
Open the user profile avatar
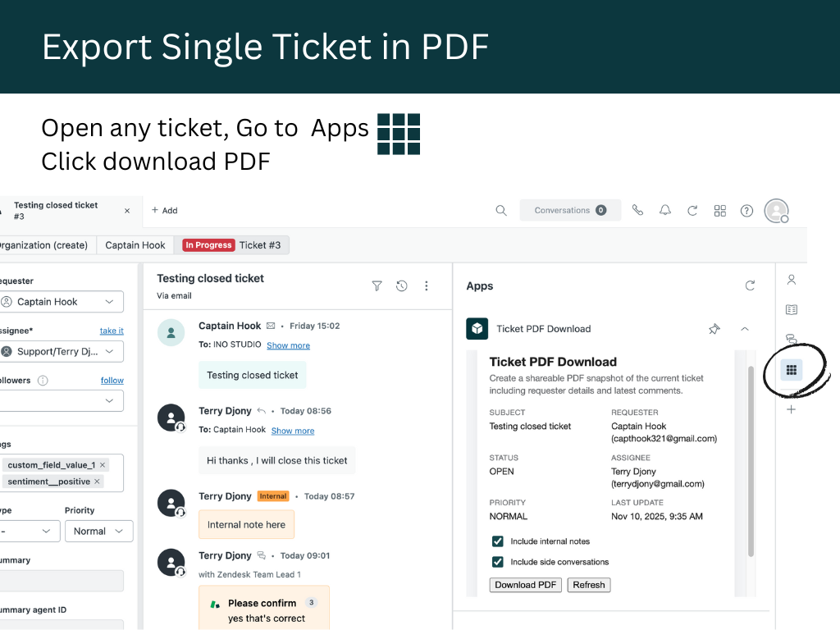tap(775, 211)
